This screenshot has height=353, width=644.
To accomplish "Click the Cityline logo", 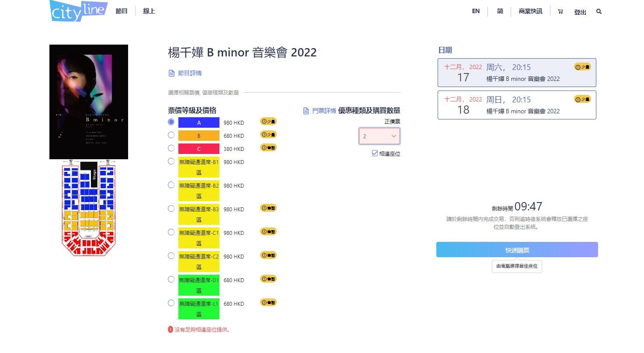I will 78,11.
